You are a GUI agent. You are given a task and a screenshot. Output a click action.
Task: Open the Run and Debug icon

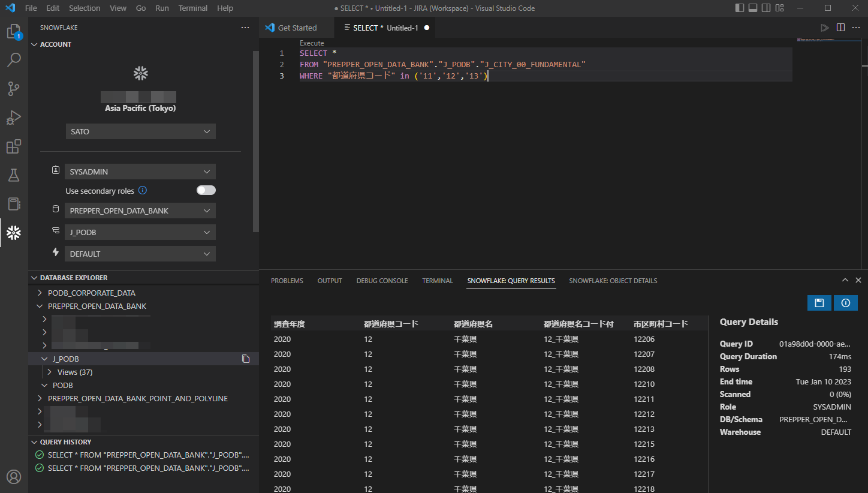click(13, 117)
